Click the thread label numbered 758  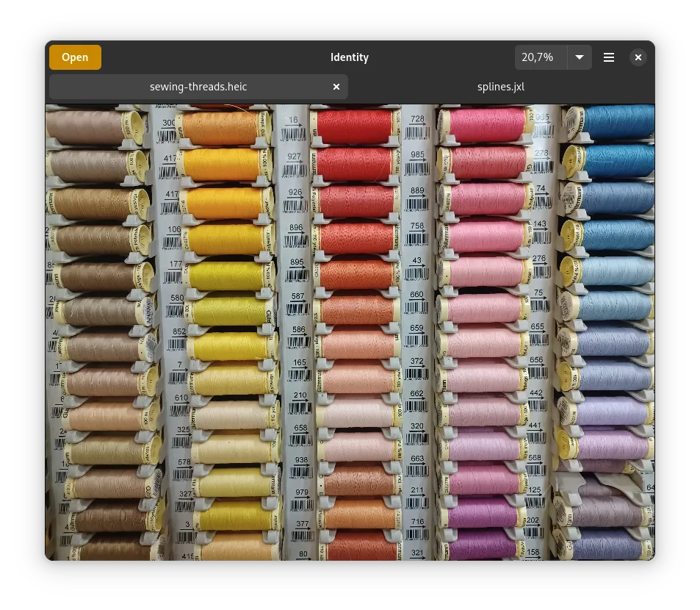coord(416,226)
